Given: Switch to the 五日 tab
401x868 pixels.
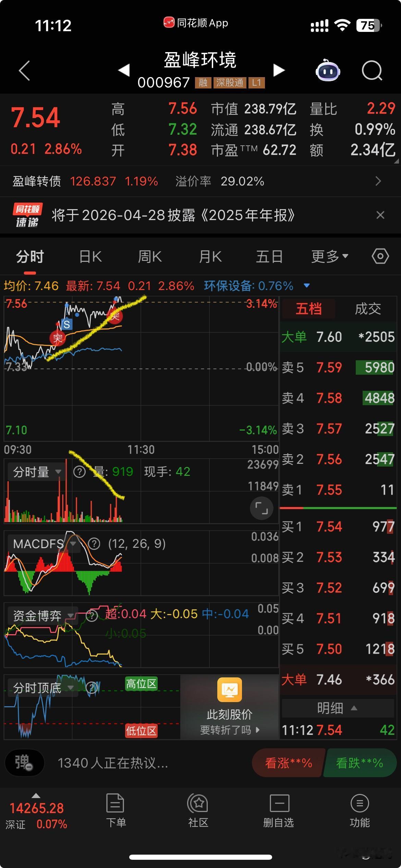Looking at the screenshot, I should coord(269,256).
